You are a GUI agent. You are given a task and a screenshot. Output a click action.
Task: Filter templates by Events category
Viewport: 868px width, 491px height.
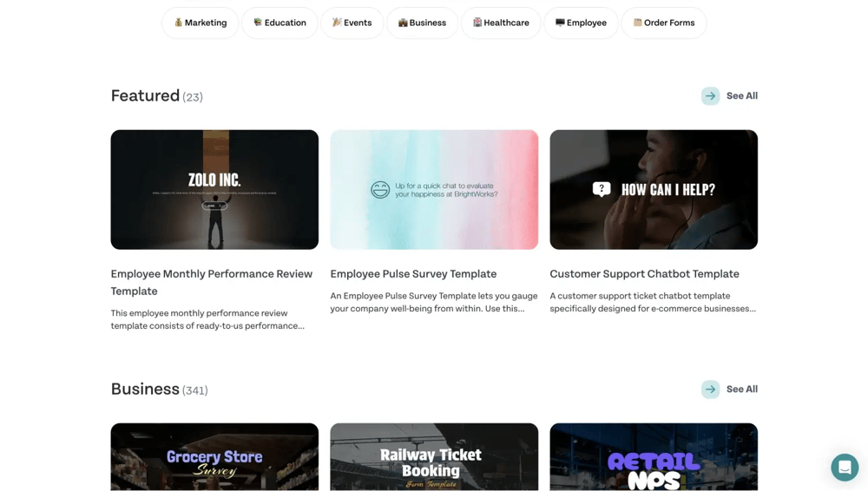click(352, 23)
